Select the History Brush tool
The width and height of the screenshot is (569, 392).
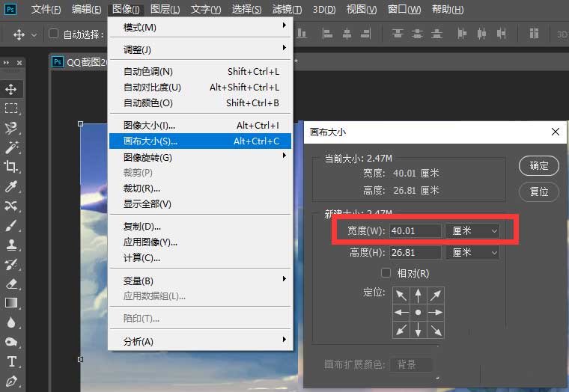click(11, 264)
